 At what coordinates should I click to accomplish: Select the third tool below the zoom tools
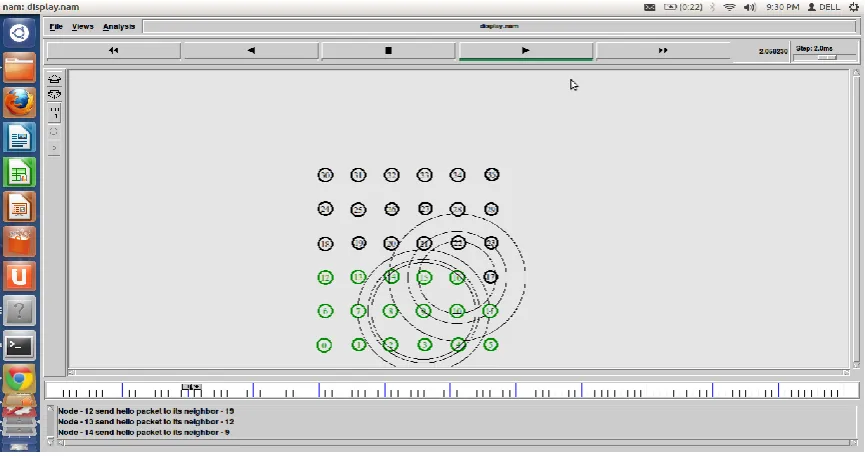click(54, 113)
